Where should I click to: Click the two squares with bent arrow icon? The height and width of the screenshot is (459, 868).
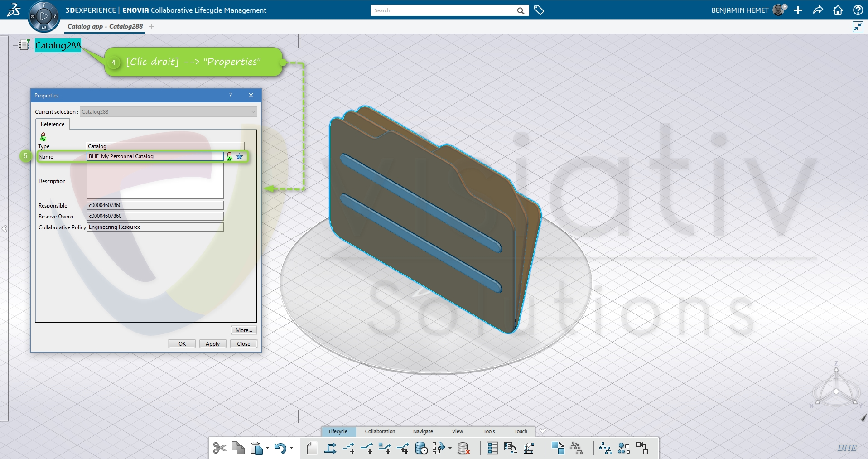642,449
